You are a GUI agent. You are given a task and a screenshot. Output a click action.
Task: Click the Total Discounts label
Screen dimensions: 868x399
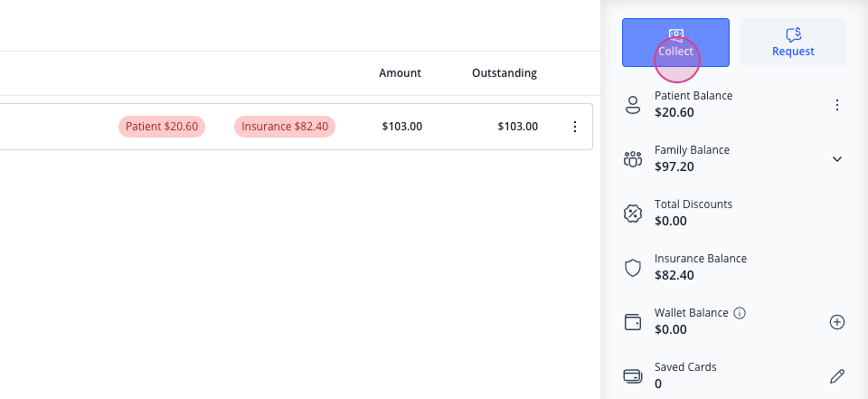coord(693,204)
